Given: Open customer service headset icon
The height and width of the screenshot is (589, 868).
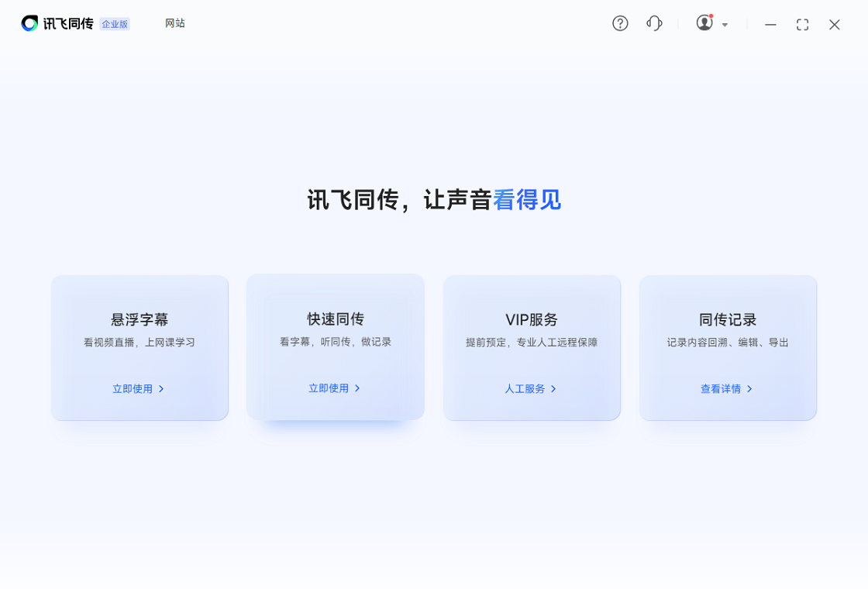Looking at the screenshot, I should click(x=654, y=23).
